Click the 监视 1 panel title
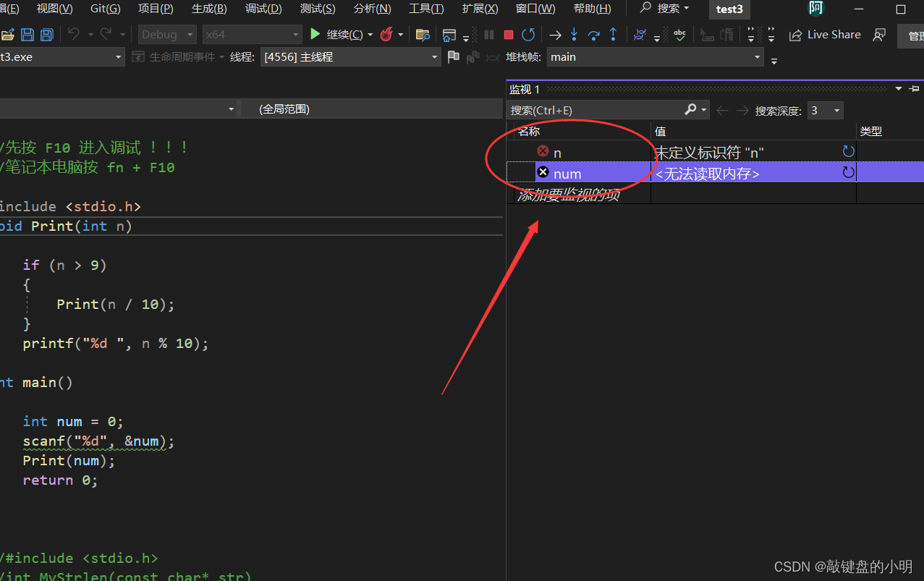 coord(525,89)
